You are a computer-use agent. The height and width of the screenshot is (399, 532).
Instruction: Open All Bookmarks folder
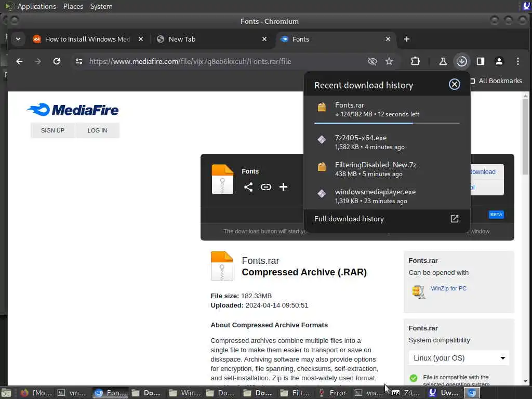tap(496, 81)
